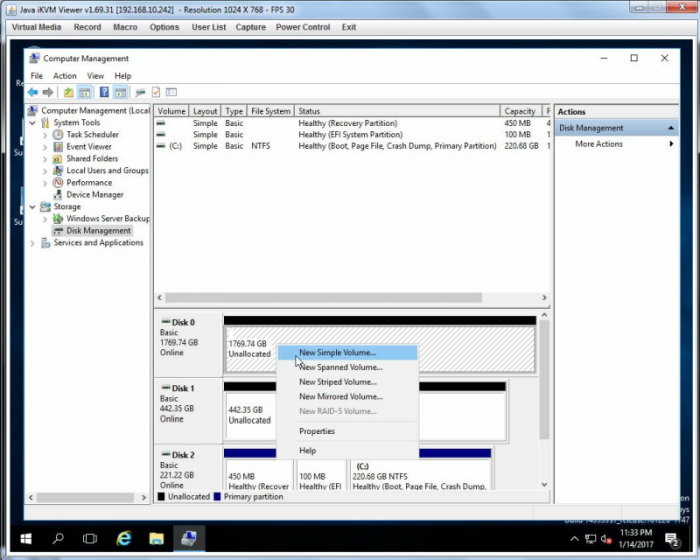Expand the Performance node

(45, 183)
